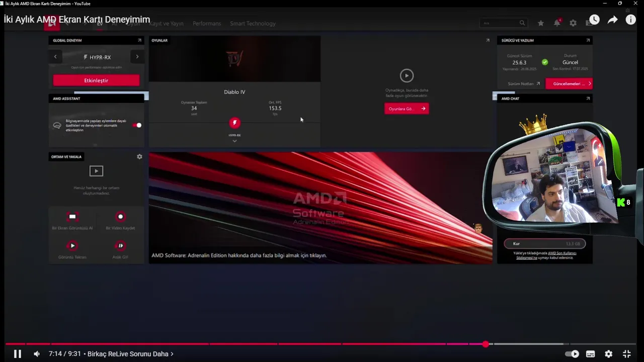Seek within the unplayed grey progress bar
Image resolution: width=644 pixels, height=362 pixels.
click(566, 344)
